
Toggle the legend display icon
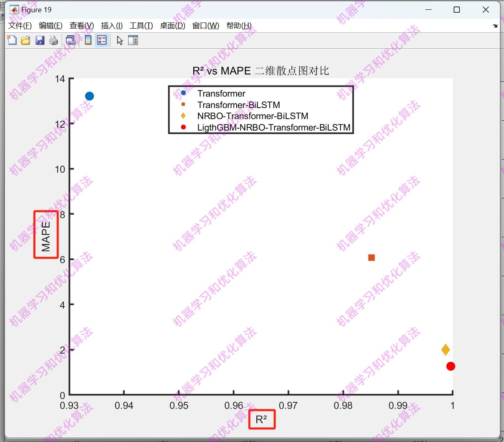102,40
